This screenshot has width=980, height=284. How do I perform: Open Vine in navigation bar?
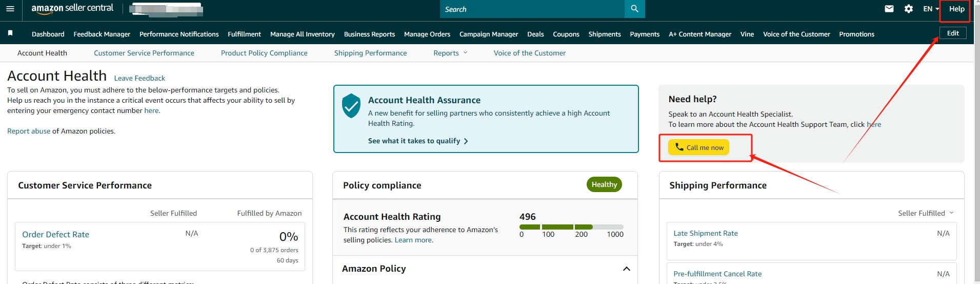pos(747,34)
